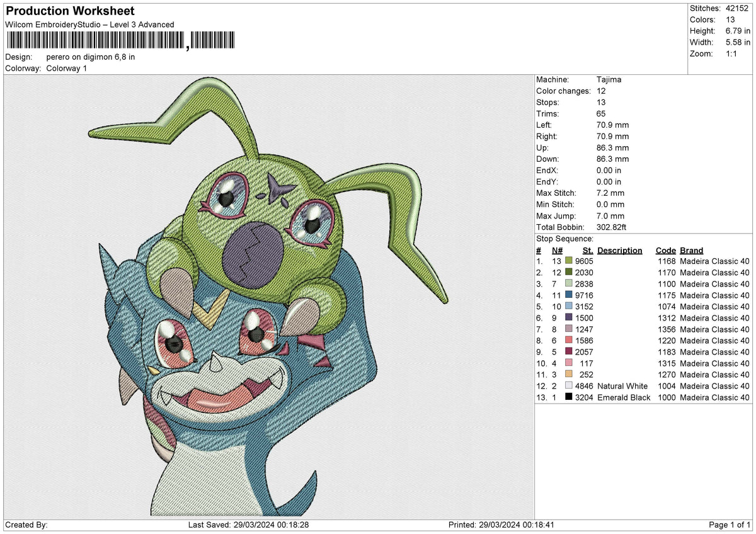Click the Total Bobbin value 302.82ft
This screenshot has width=756, height=534.
click(x=612, y=227)
